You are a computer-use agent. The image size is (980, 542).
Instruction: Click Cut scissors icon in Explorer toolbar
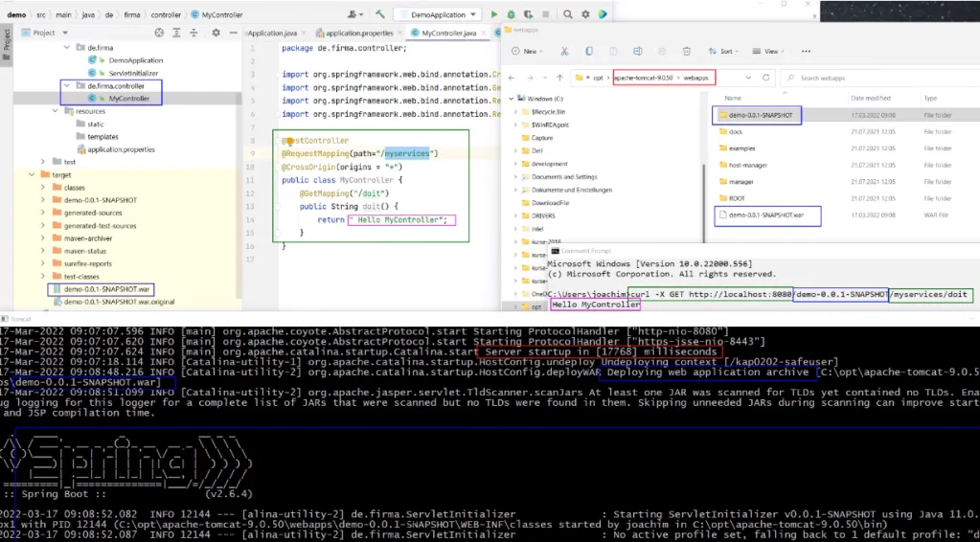click(x=564, y=51)
